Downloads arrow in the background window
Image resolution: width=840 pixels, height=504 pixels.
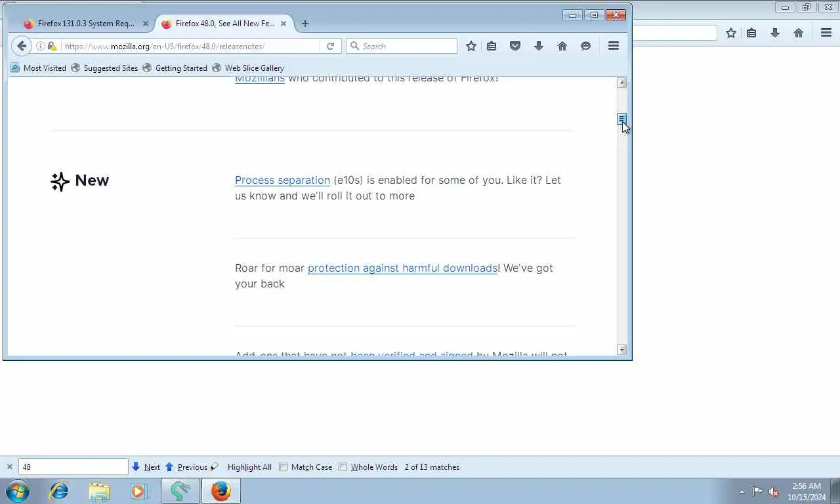click(775, 33)
